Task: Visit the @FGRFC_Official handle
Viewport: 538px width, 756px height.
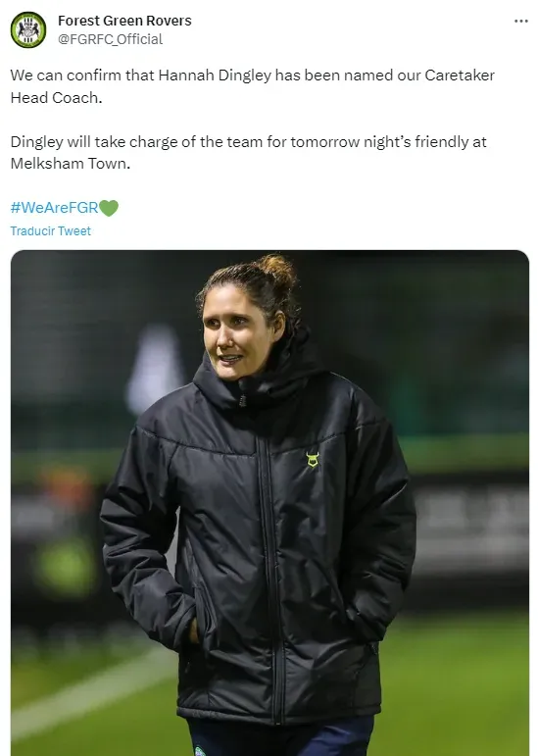Action: pos(110,39)
